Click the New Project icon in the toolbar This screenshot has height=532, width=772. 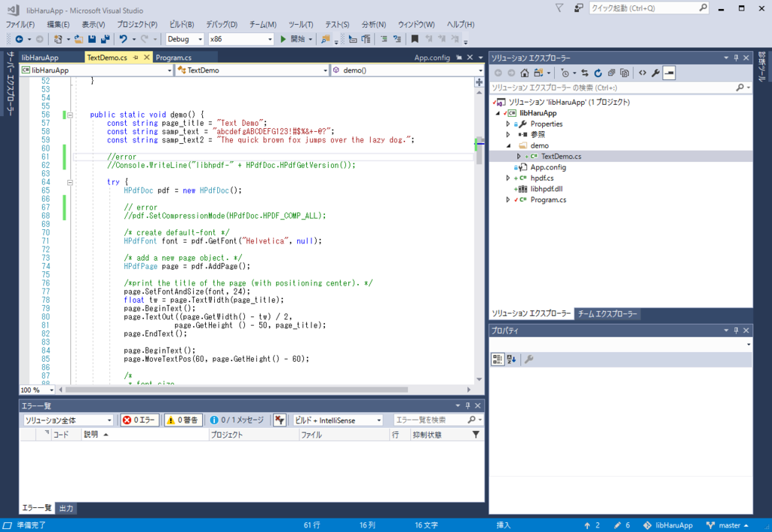pyautogui.click(x=58, y=39)
